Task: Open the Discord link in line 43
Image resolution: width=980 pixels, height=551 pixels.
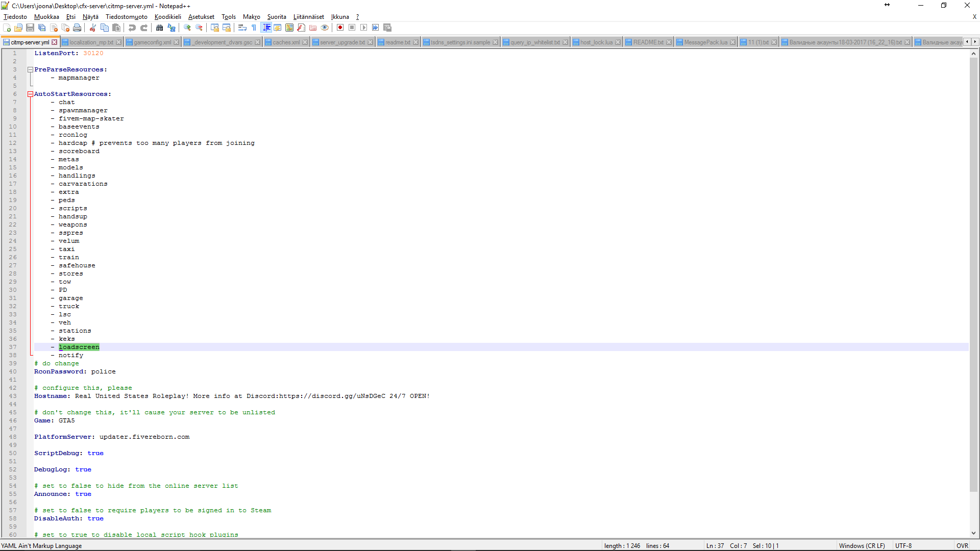Action: [332, 396]
